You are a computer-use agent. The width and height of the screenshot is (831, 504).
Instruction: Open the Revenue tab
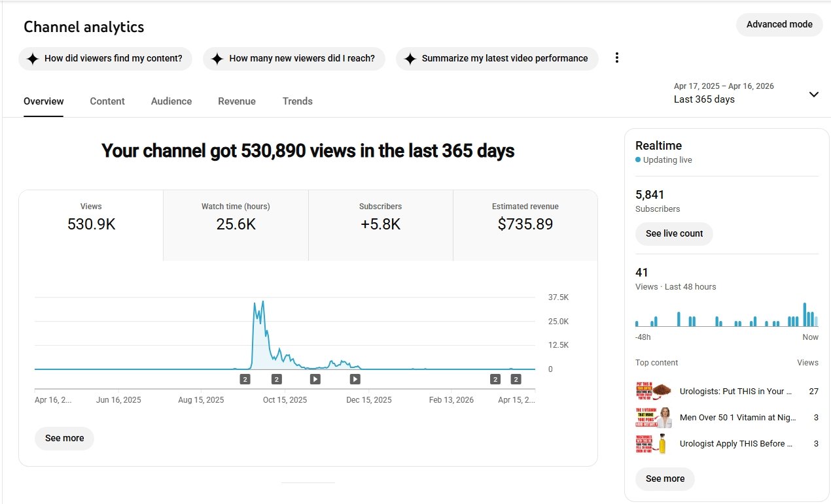point(237,101)
